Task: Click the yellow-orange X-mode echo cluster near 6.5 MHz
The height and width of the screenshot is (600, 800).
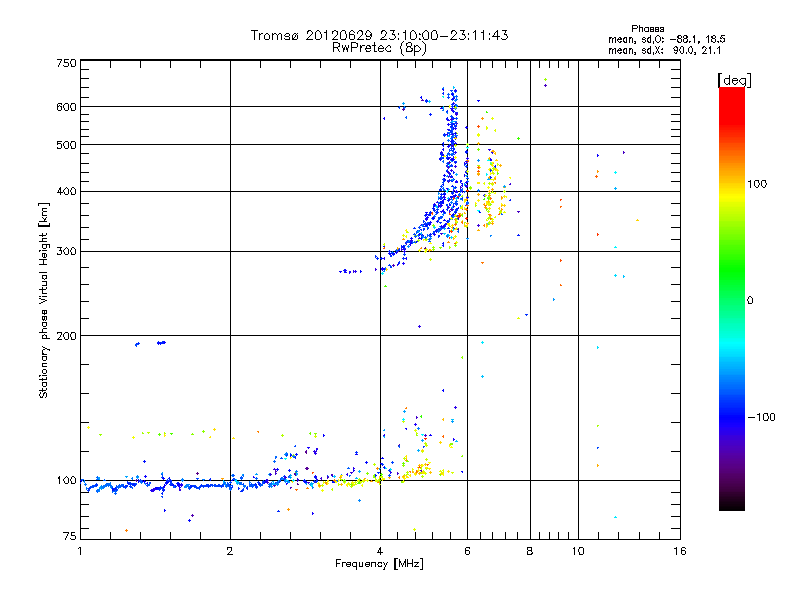Action: pos(490,191)
